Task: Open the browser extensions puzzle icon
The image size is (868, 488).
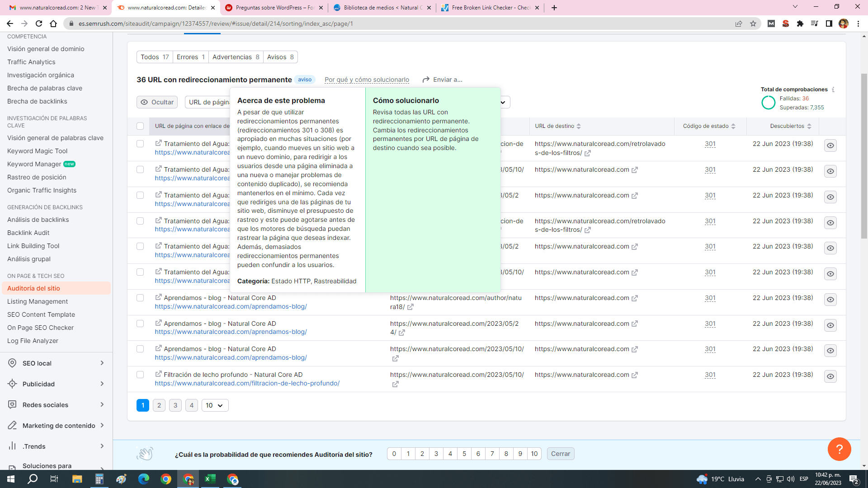Action: [800, 23]
